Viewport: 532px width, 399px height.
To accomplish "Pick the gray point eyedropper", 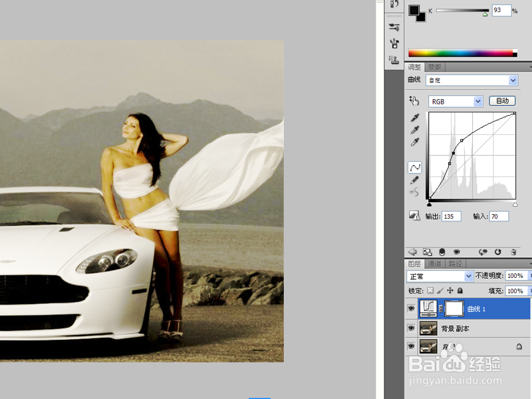I will (x=414, y=130).
